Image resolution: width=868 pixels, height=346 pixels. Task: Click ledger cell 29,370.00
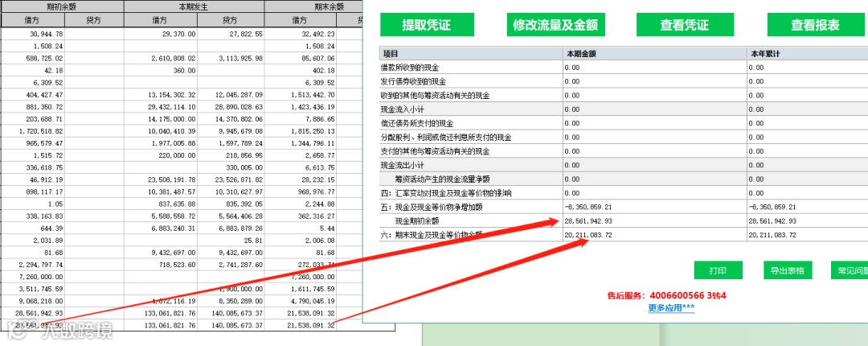coord(178,35)
